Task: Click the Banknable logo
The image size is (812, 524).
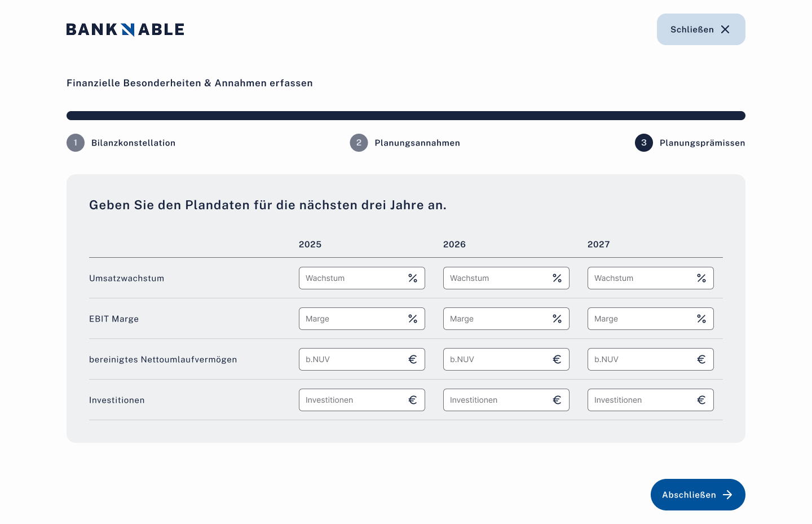Action: 125,29
